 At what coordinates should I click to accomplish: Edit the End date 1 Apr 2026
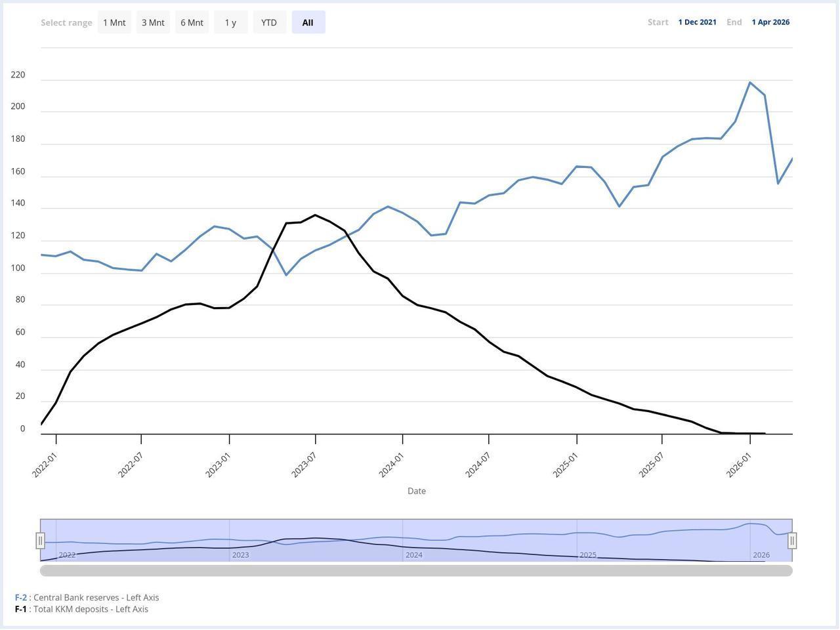(x=770, y=22)
